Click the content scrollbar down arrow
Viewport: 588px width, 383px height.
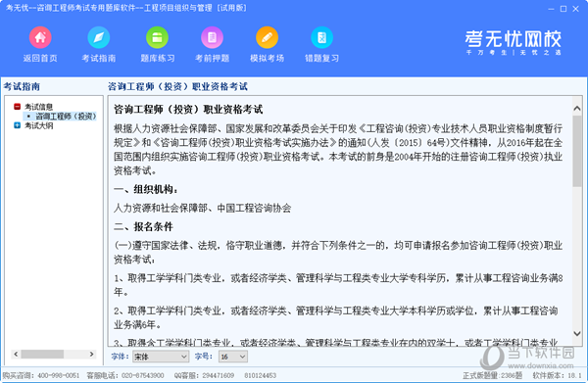(x=577, y=333)
